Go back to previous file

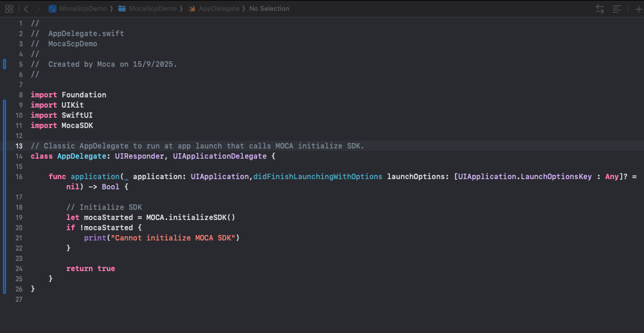26,8
